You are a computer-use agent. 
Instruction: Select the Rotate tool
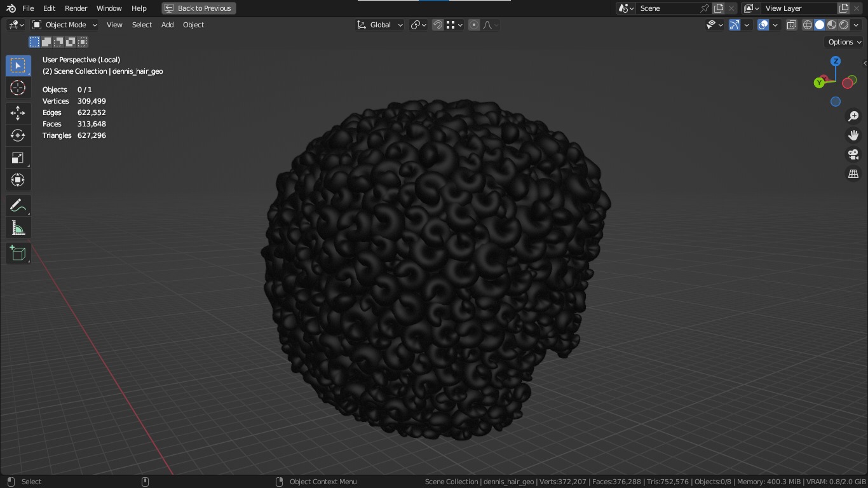coord(18,135)
